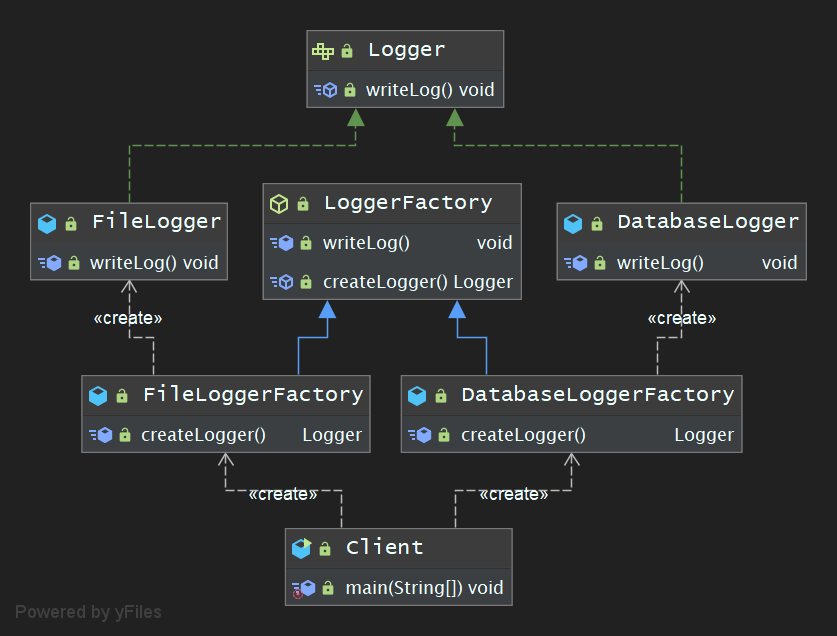Select the writeLog() row in LoggerFactory
The height and width of the screenshot is (636, 837).
[x=366, y=243]
